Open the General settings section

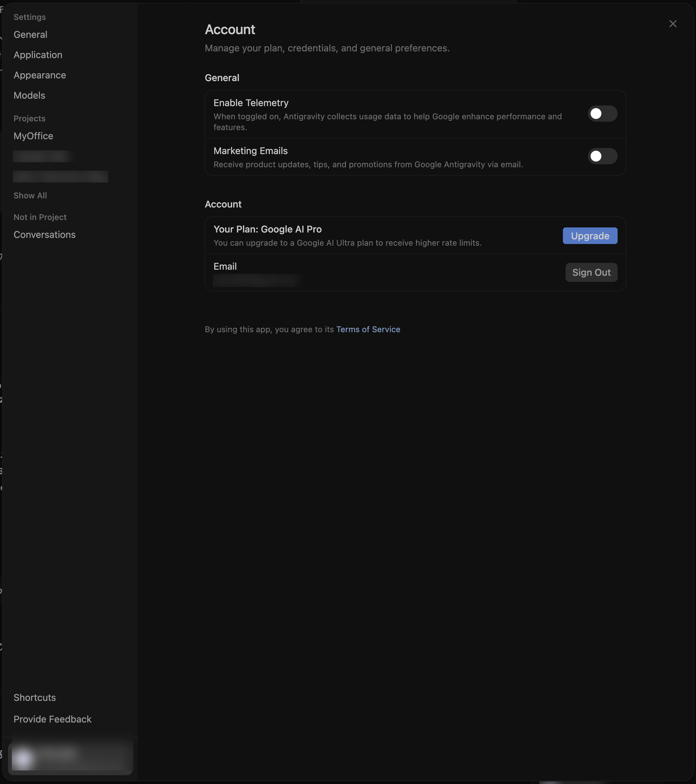coord(31,34)
